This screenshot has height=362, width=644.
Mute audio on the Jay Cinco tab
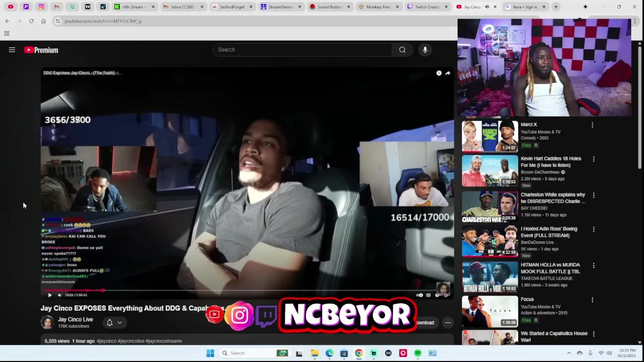[487, 7]
